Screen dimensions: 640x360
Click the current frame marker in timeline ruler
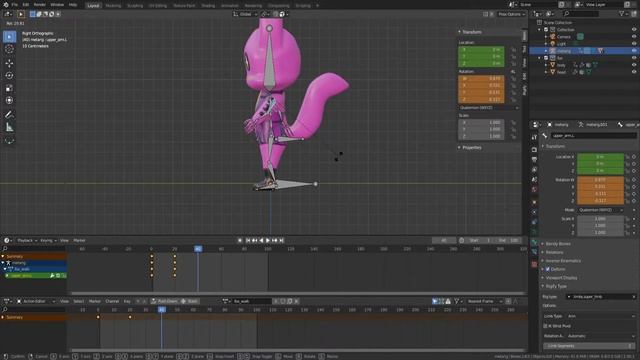[x=198, y=249]
